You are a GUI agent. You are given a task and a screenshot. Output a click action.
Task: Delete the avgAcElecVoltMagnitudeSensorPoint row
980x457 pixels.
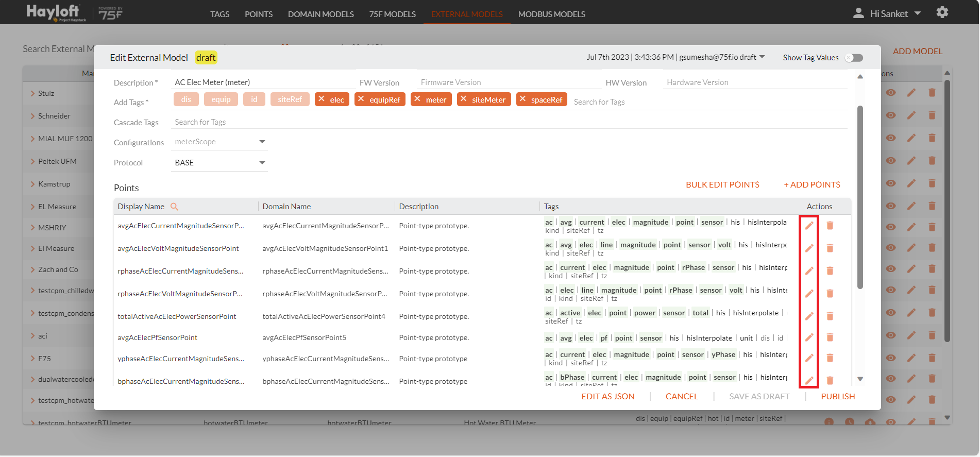tap(830, 248)
